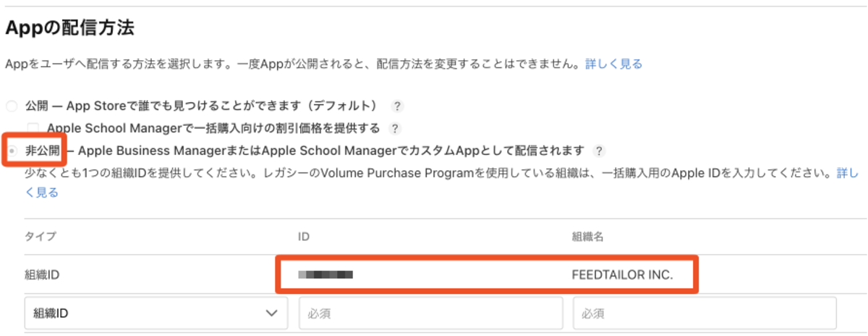Open help icon after カスタムAppとして配信されます
868x336 pixels.
coord(598,151)
